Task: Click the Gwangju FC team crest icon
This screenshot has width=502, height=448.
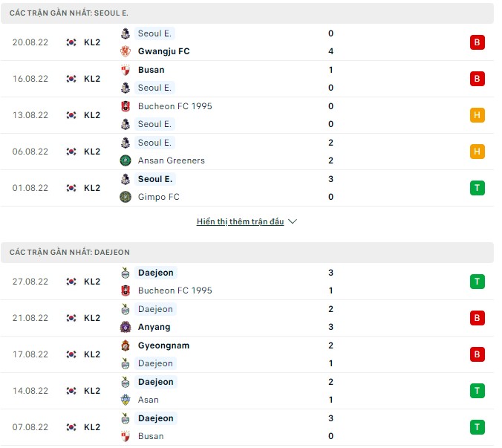Action: [125, 51]
